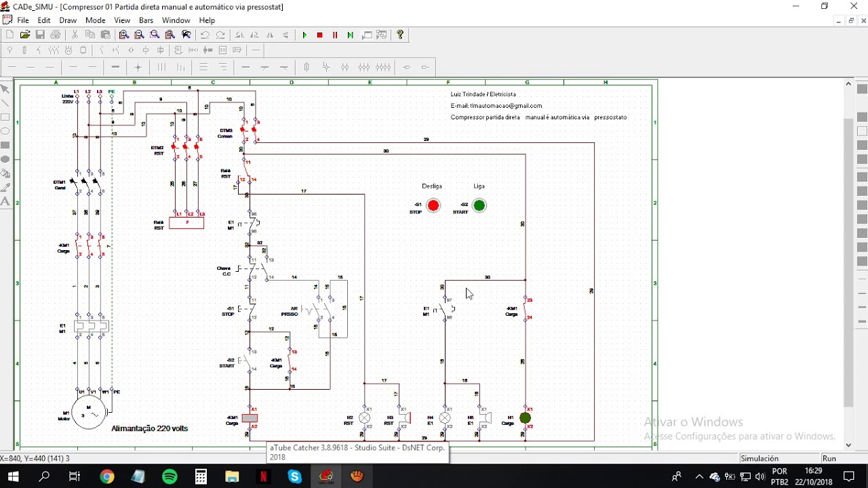Push the red Desliga STOP button
The image size is (868, 488).
(433, 205)
